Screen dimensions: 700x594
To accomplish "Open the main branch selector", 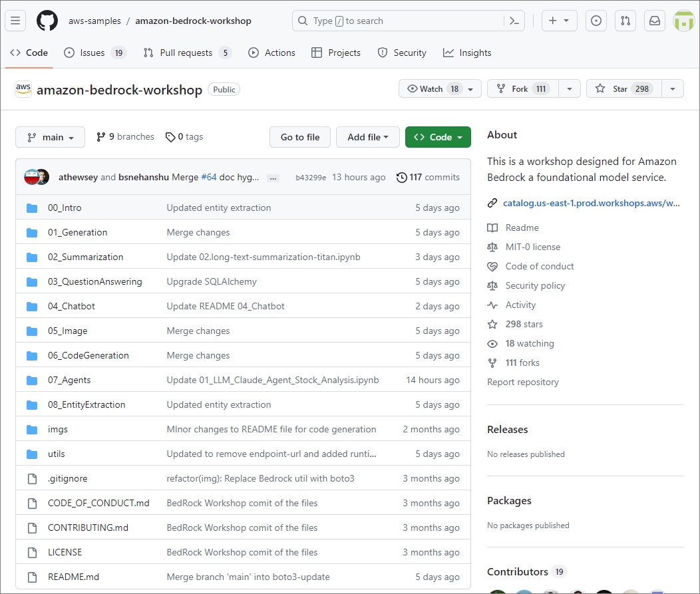I will point(50,137).
